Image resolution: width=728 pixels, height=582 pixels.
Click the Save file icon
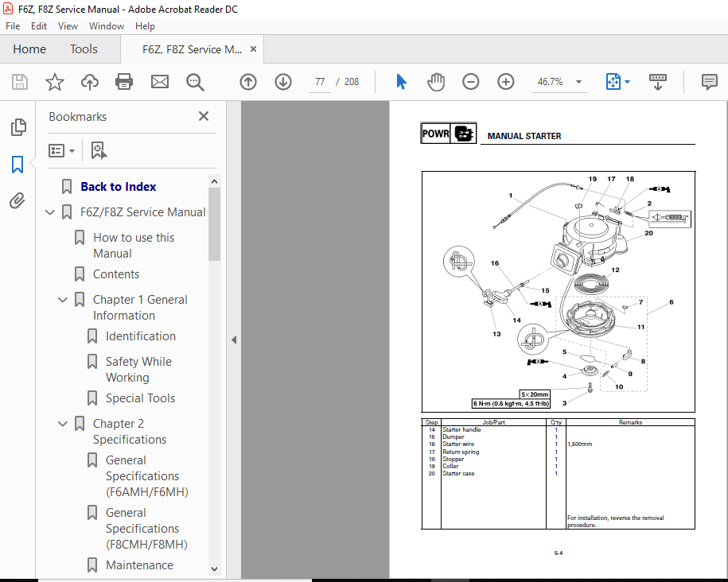20,82
